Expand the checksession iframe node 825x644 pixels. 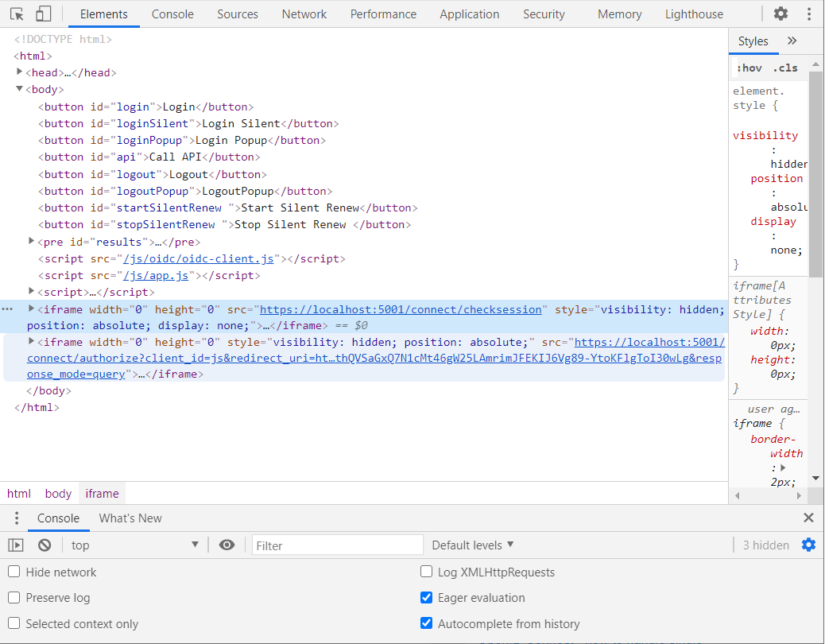[32, 308]
